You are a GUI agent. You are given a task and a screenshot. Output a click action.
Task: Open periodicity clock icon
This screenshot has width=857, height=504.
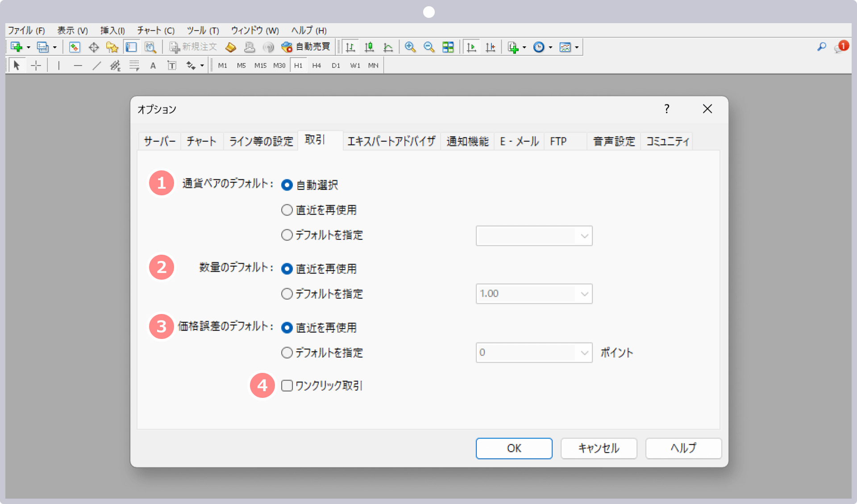point(539,47)
